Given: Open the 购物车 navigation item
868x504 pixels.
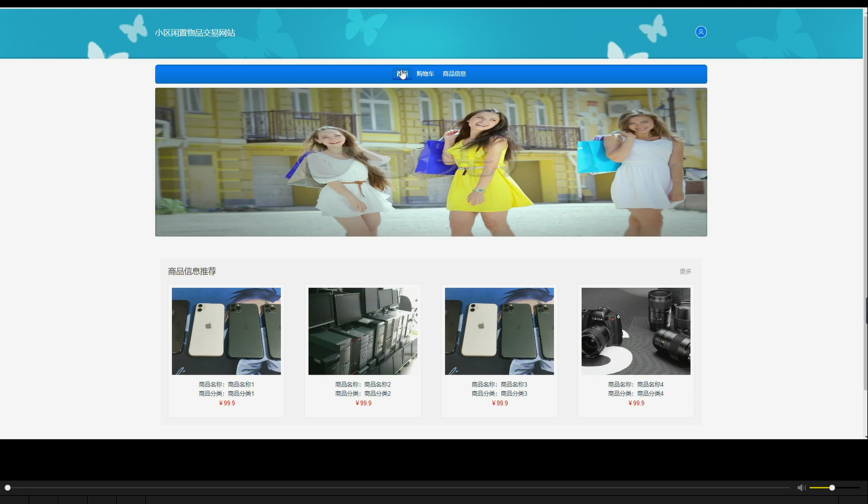Looking at the screenshot, I should [425, 74].
